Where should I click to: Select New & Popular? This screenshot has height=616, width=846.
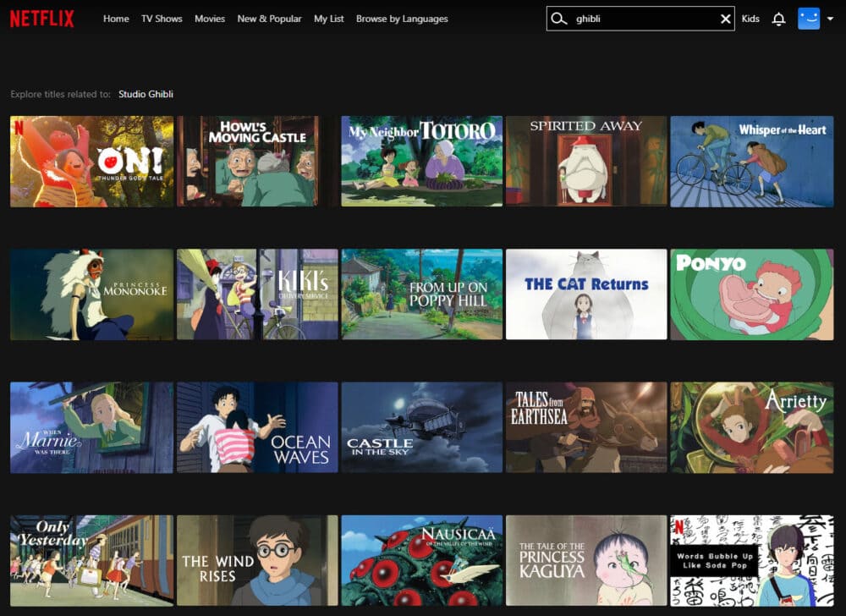pos(269,19)
